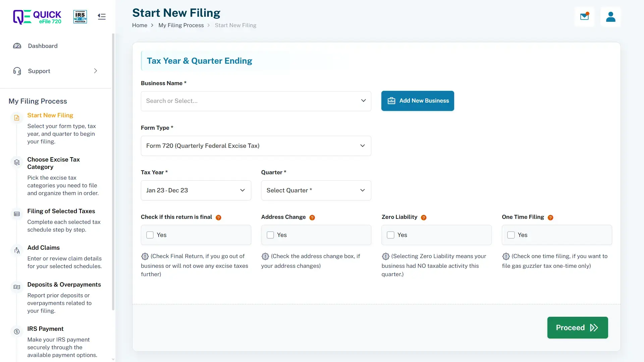Open the user profile icon

pyautogui.click(x=610, y=17)
